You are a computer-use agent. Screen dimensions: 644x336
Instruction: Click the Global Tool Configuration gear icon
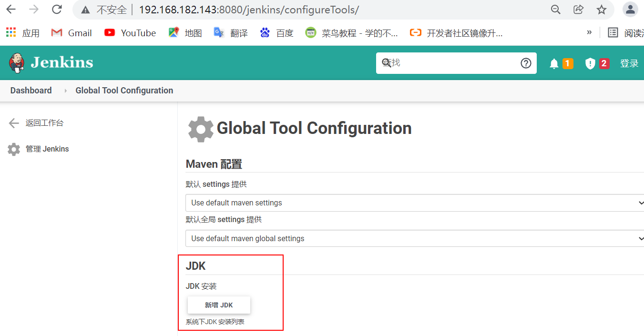tap(200, 128)
